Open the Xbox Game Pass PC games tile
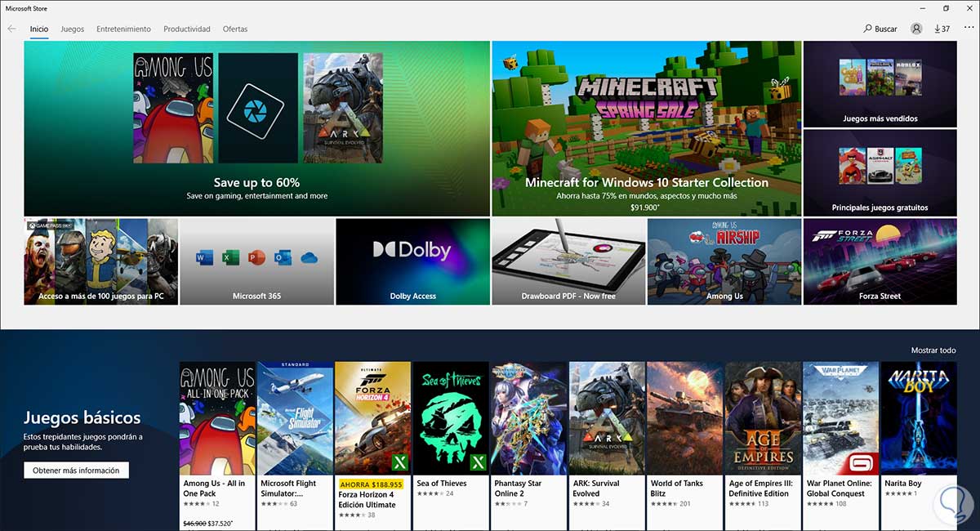The width and height of the screenshot is (980, 531). 100,261
